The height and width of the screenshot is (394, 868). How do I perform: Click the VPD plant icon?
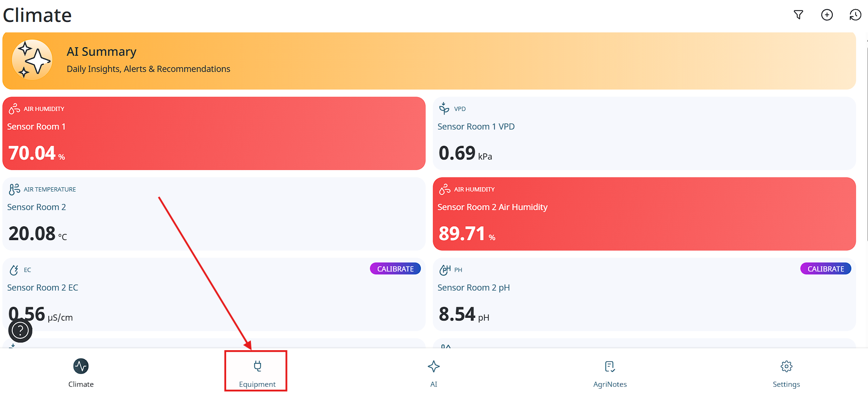444,109
